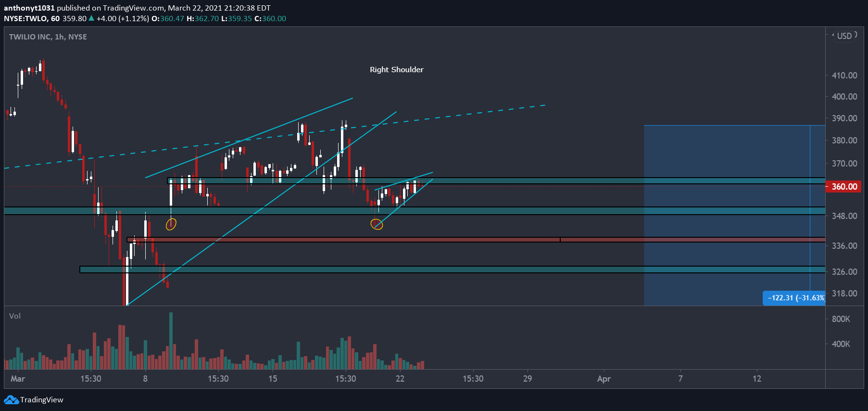Click the right yellow circle marker near 22

(x=377, y=224)
